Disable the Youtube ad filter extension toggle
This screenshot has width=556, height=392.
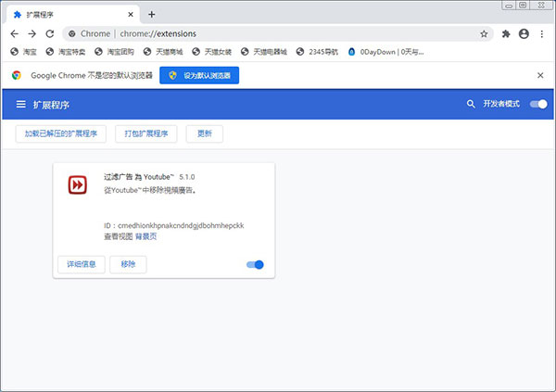pos(255,265)
